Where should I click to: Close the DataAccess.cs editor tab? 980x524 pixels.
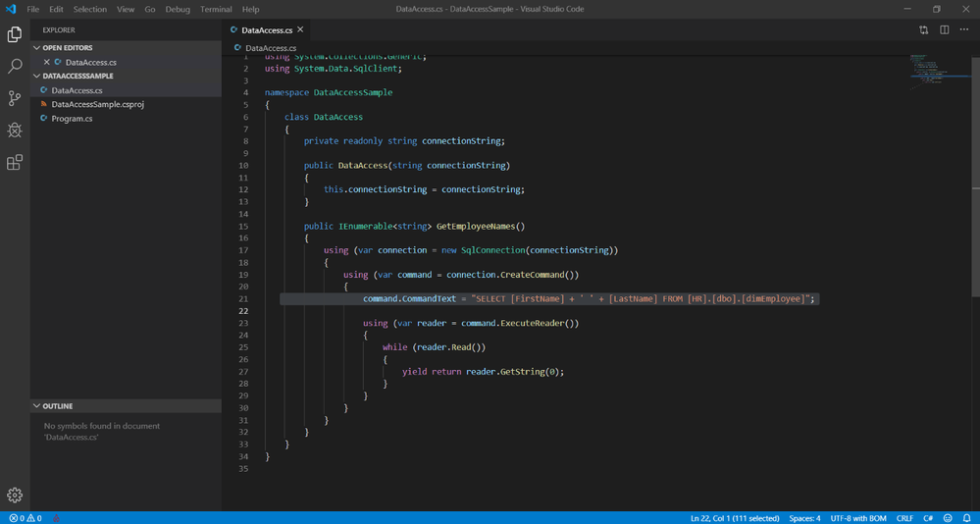tap(300, 29)
